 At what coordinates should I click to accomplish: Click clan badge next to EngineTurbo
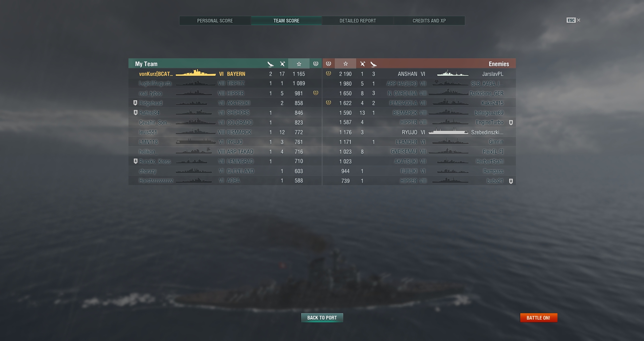click(x=511, y=122)
